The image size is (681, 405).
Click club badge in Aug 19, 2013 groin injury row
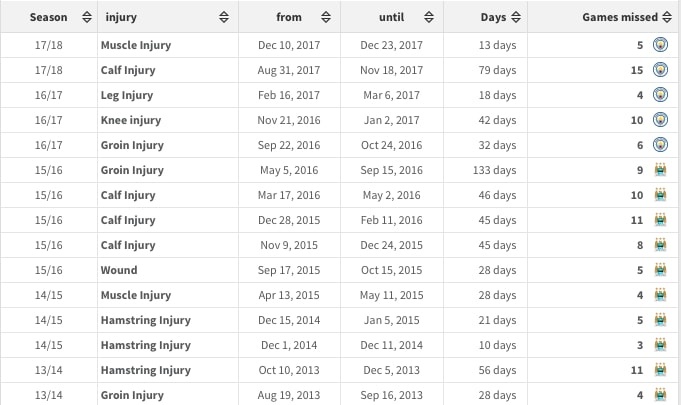pos(660,395)
